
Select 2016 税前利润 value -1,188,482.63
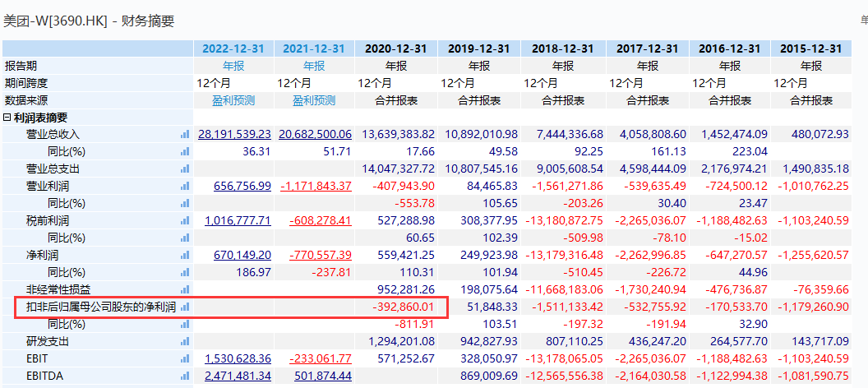(732, 221)
